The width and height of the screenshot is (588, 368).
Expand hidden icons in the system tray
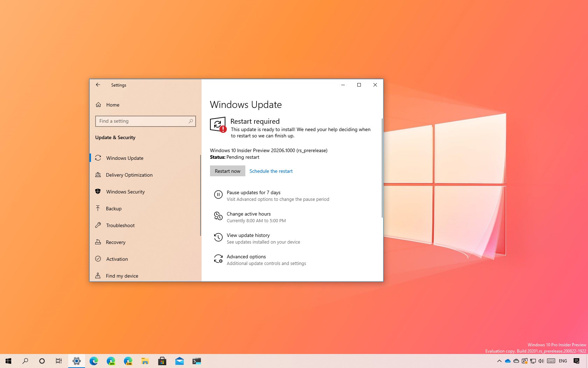pyautogui.click(x=499, y=361)
